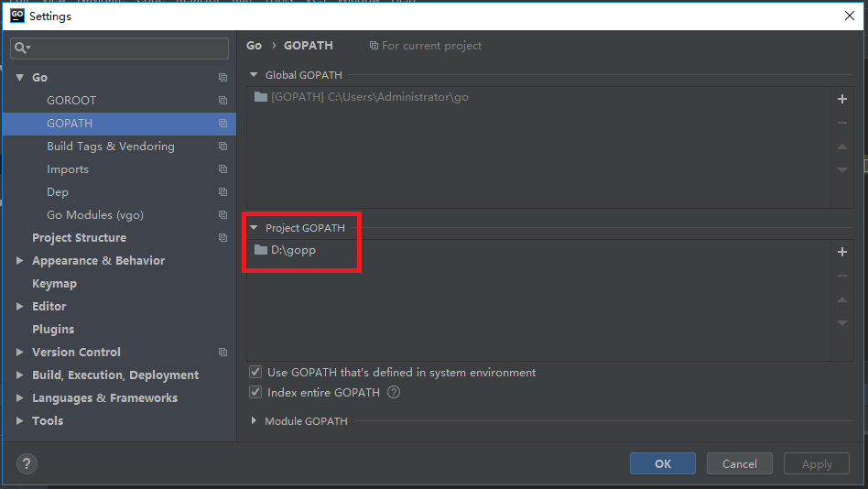This screenshot has width=868, height=489.
Task: Uncheck Index entire GOPATH checkbox
Action: pos(255,393)
